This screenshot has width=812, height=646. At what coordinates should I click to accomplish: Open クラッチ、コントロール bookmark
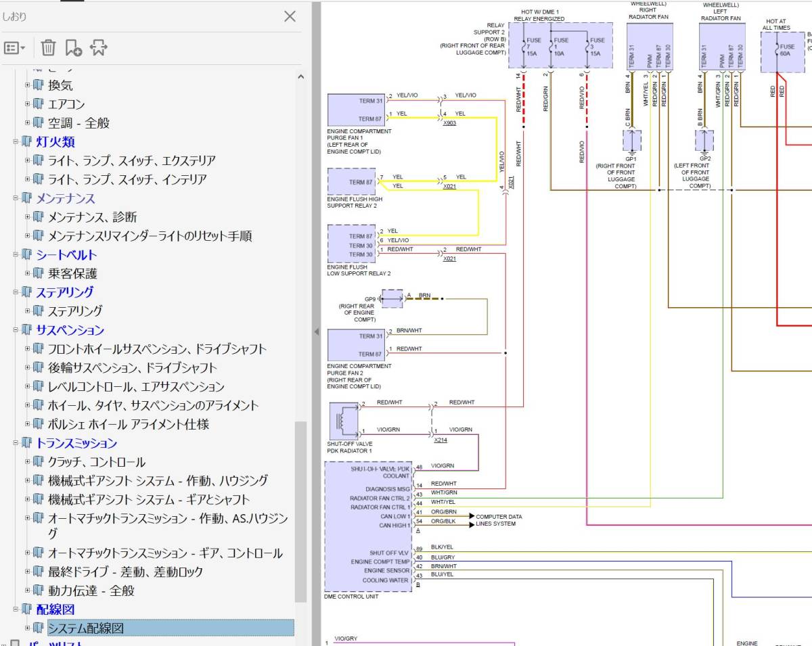point(96,462)
